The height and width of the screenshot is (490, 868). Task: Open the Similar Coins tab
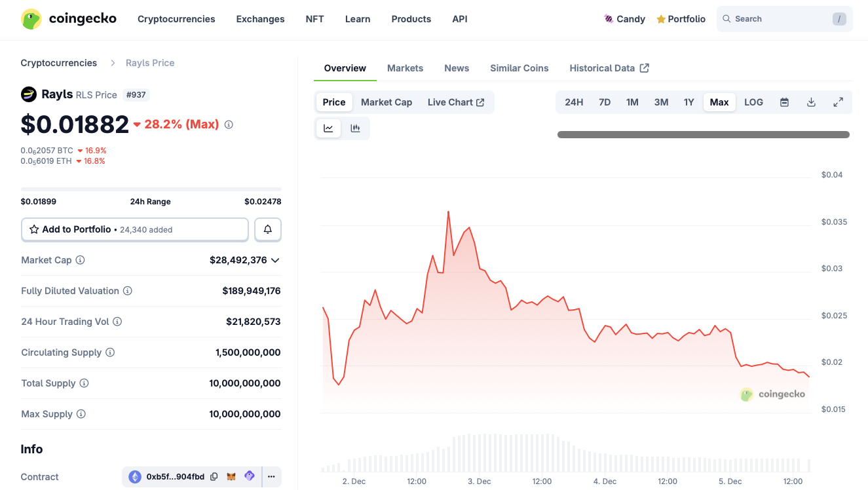click(x=519, y=68)
